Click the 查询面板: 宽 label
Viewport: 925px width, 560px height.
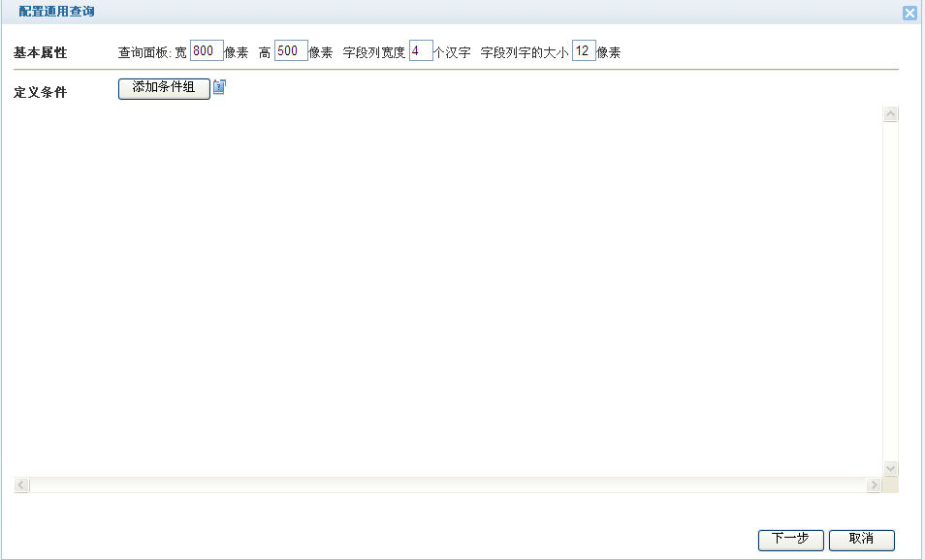pyautogui.click(x=152, y=53)
